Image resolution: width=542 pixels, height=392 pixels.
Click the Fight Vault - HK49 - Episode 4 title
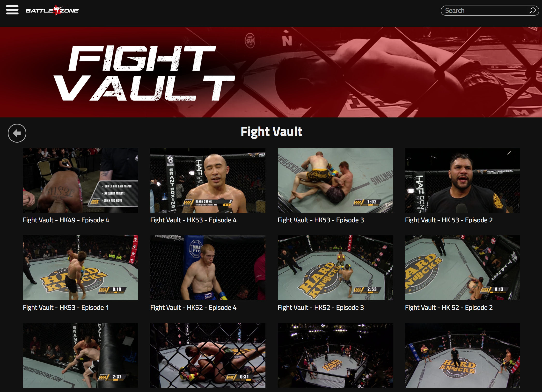click(66, 220)
